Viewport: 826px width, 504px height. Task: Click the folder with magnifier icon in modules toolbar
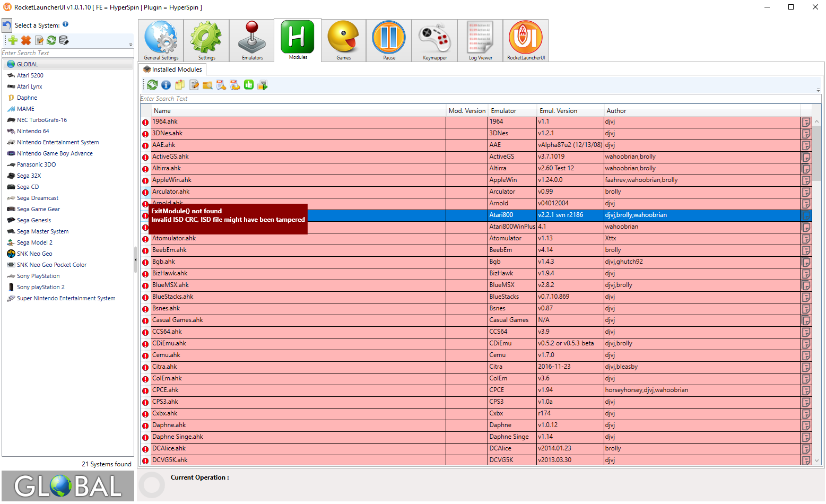(207, 85)
